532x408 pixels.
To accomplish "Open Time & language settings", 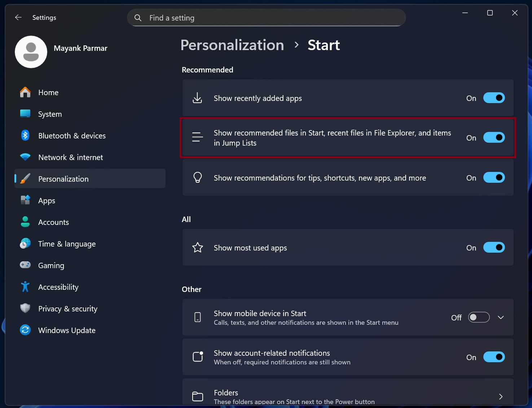I will click(x=67, y=244).
